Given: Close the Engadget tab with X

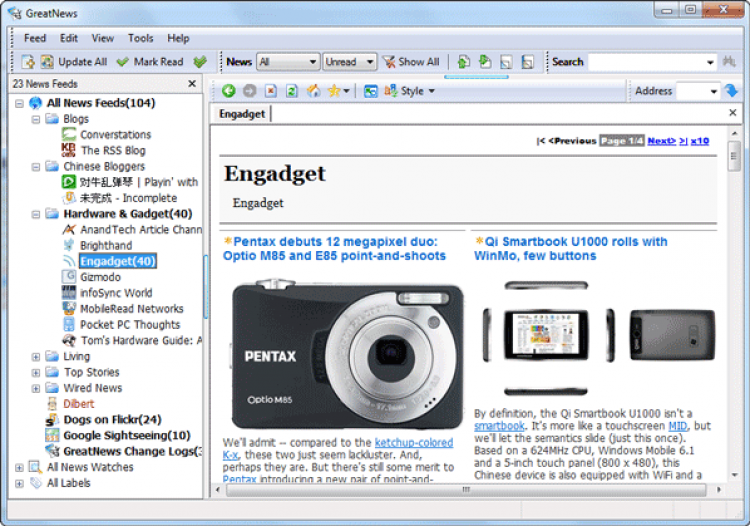Looking at the screenshot, I should (x=732, y=113).
